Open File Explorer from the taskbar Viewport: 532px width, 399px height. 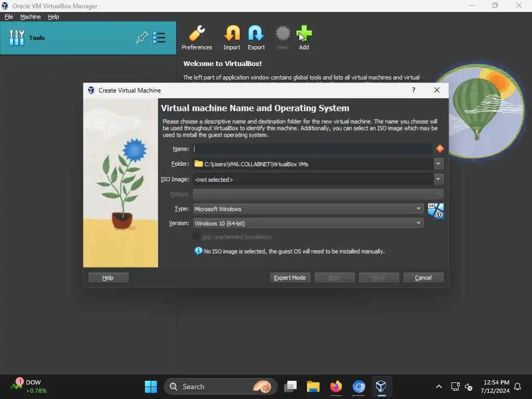(313, 387)
